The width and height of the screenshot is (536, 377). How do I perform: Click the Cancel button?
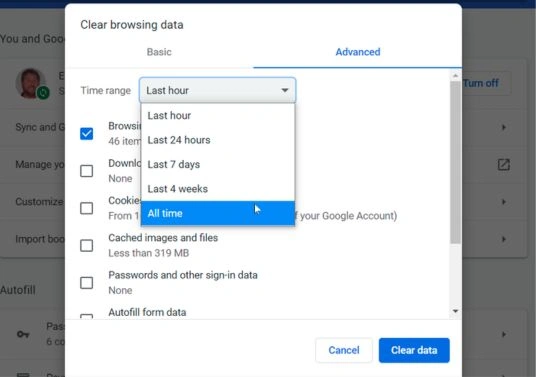[344, 350]
